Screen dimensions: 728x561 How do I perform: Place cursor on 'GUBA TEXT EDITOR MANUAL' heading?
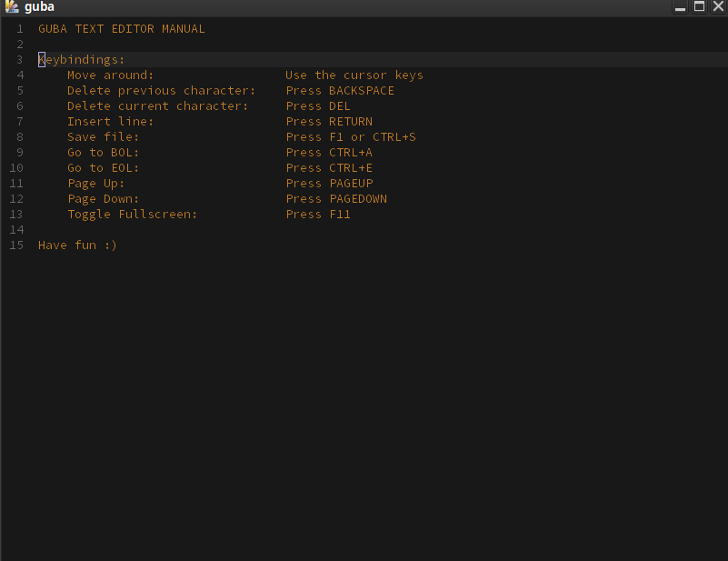click(x=121, y=29)
